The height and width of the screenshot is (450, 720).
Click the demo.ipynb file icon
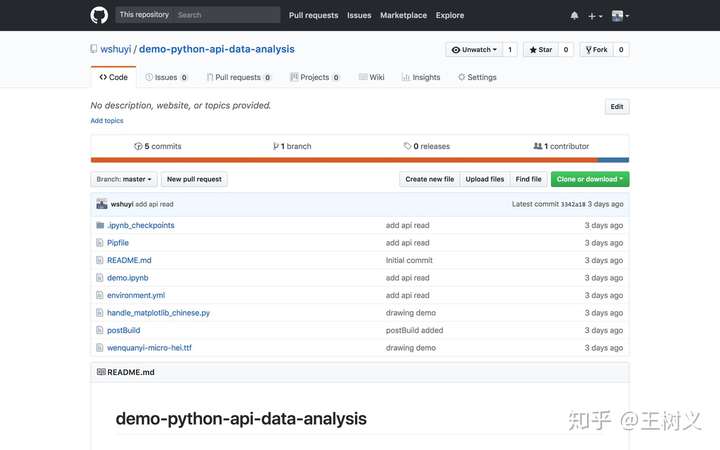tap(100, 278)
